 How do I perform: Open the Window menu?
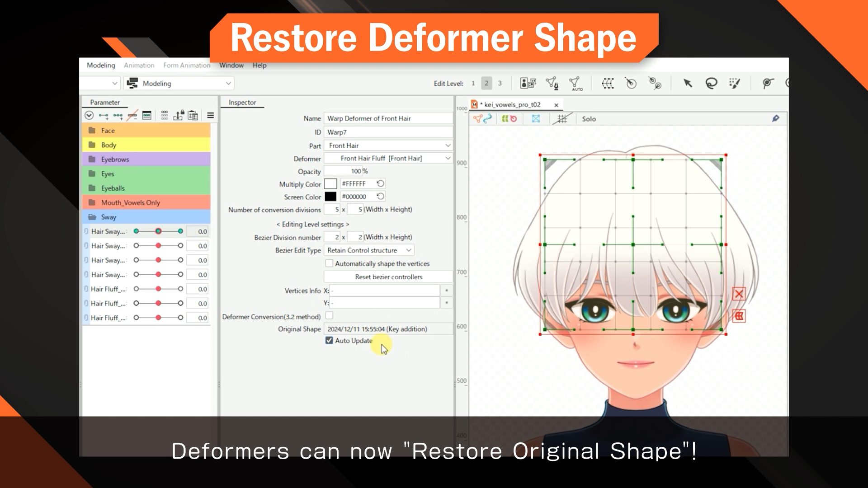[231, 65]
